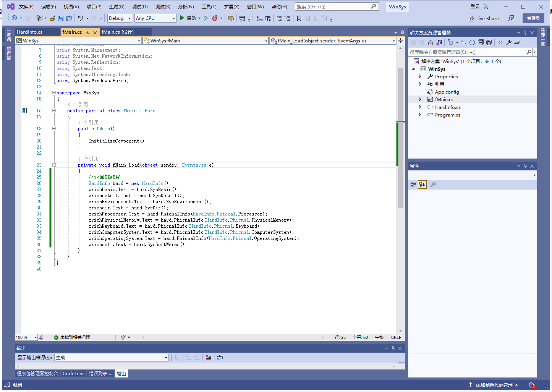This screenshot has width=552, height=392.
Task: Click the notifications bell in status bar
Action: pos(531,385)
